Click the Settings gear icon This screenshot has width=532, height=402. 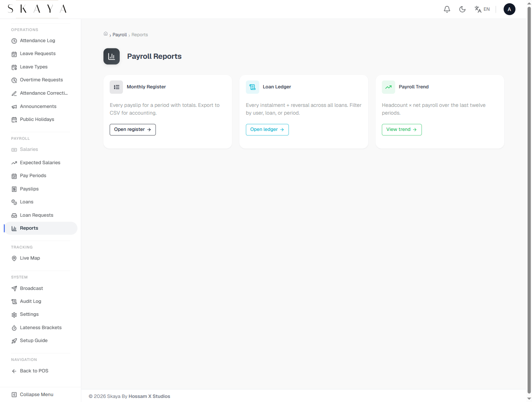point(14,315)
